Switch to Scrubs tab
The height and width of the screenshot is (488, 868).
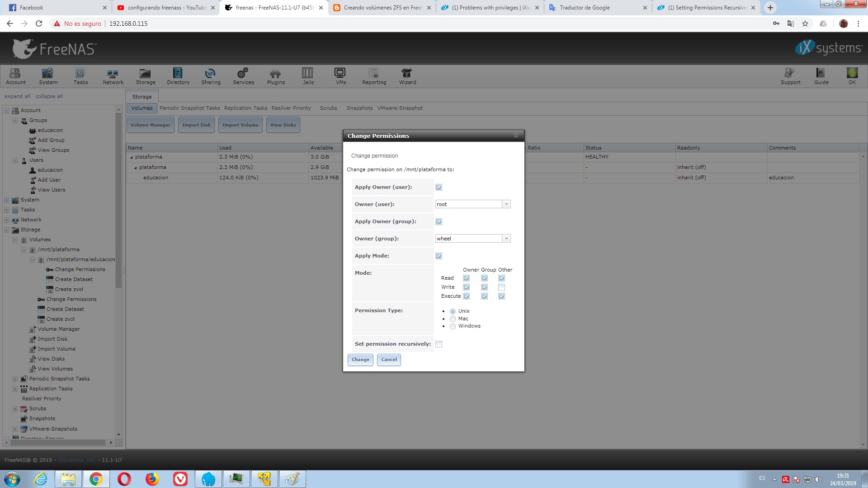click(328, 108)
